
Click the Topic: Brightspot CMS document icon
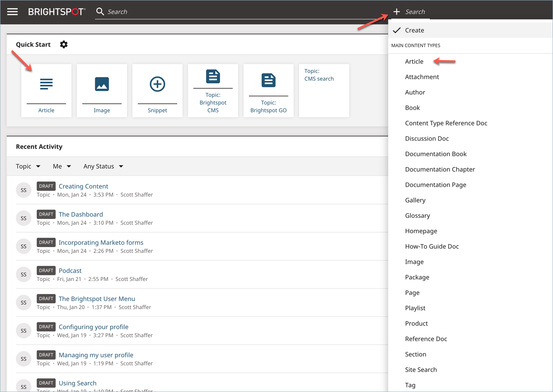pyautogui.click(x=213, y=76)
